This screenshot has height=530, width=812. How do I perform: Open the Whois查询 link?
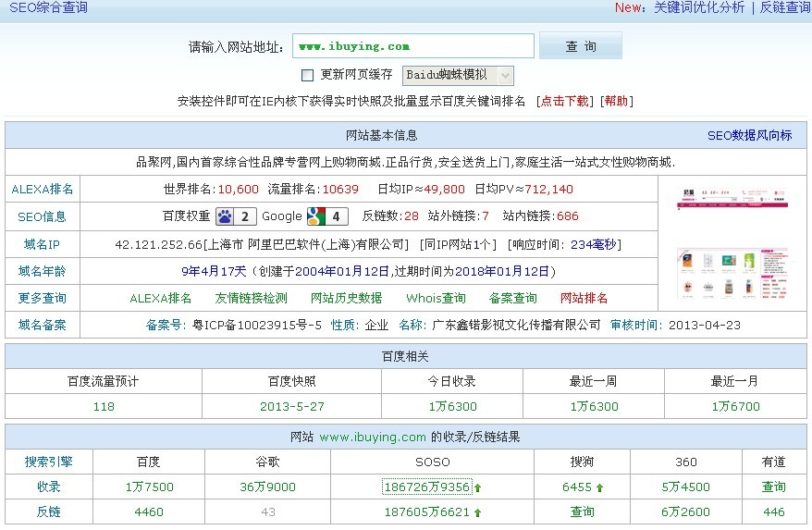click(x=436, y=299)
